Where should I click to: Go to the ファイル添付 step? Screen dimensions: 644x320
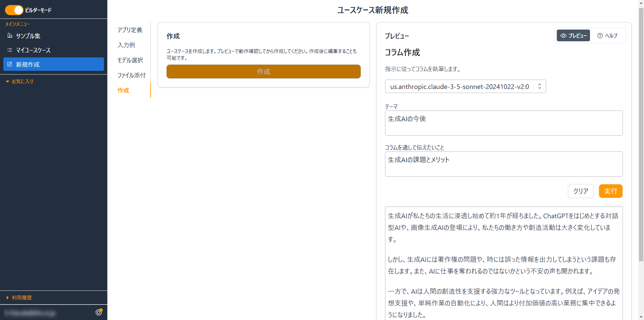coord(131,75)
